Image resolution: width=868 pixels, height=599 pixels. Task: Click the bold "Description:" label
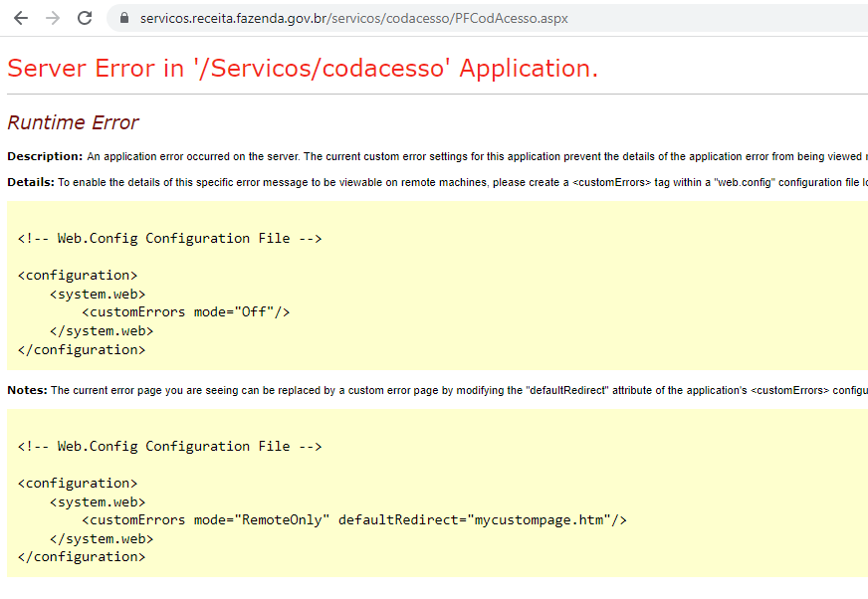45,156
